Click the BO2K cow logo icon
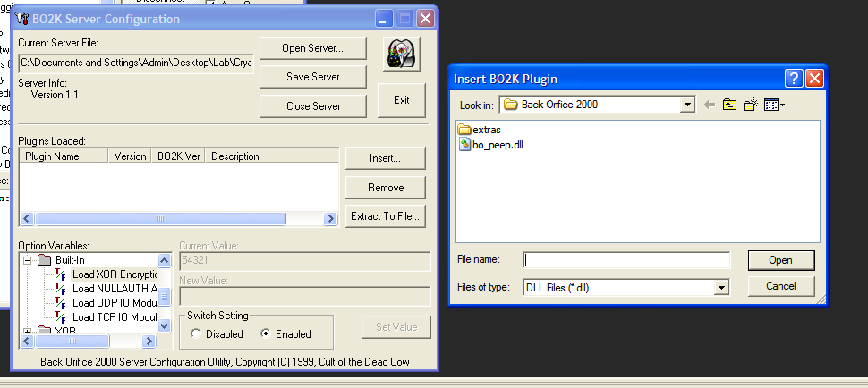 [x=402, y=55]
